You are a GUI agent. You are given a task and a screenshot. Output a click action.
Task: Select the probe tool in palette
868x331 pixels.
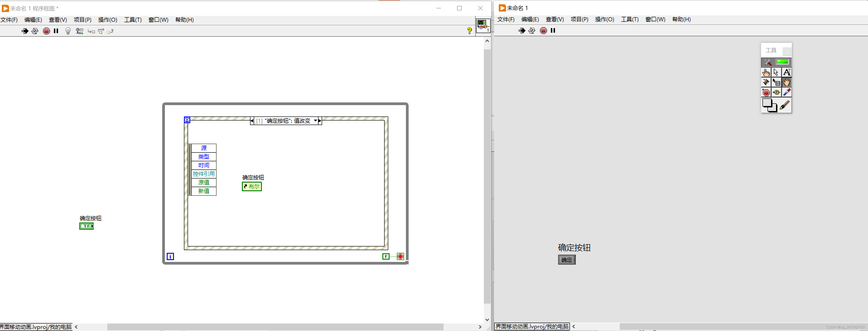coord(776,92)
